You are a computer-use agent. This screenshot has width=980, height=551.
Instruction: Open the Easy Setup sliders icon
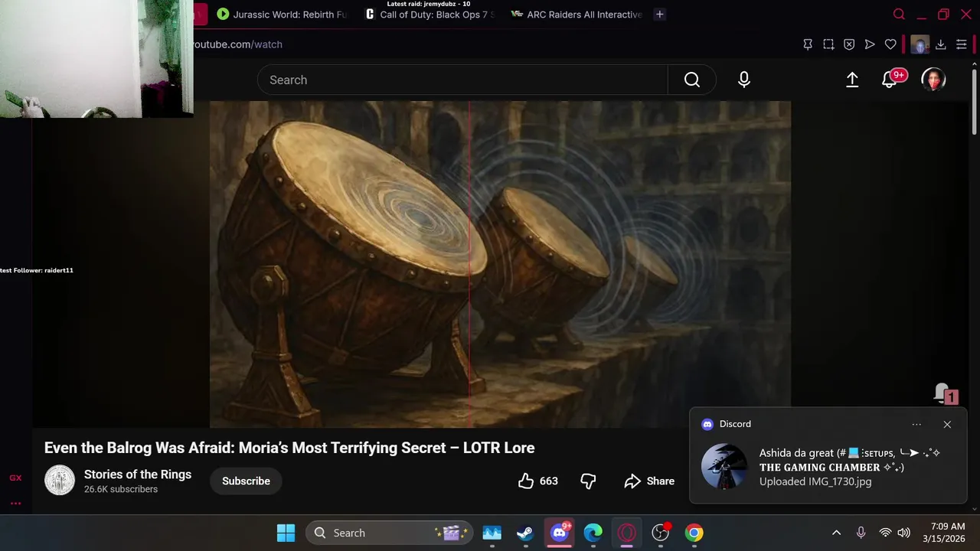(x=962, y=44)
